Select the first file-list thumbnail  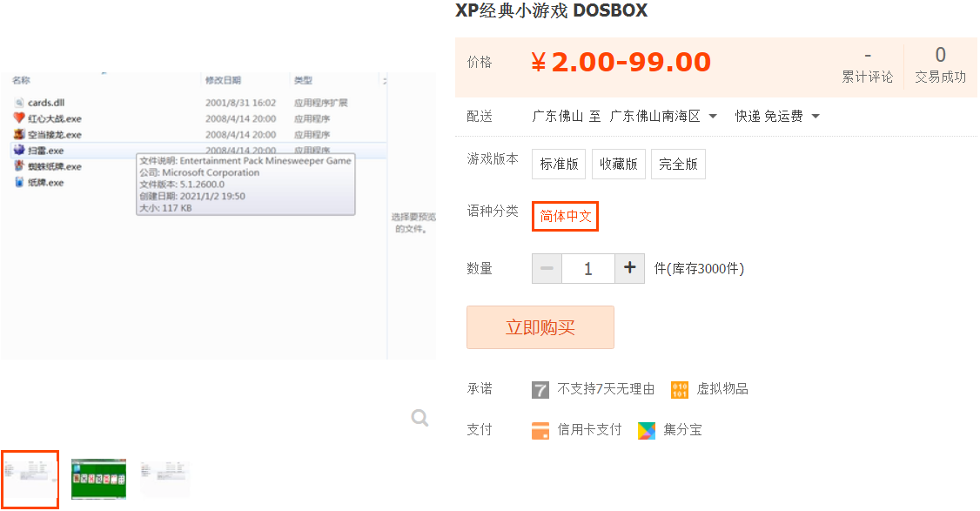click(30, 479)
